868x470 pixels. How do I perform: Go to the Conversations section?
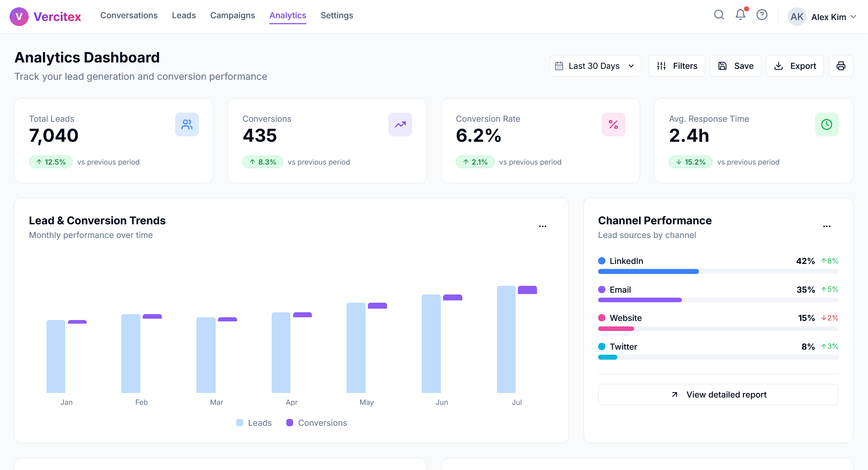pos(129,15)
